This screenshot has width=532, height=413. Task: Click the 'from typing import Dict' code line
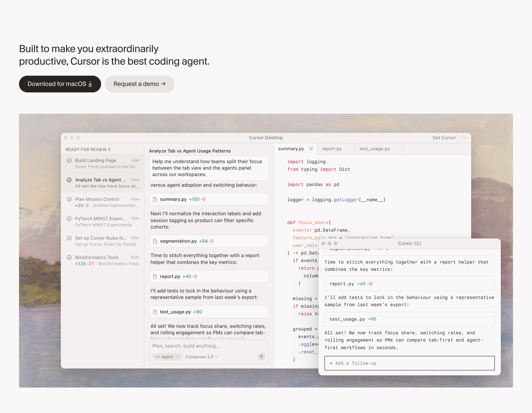[x=319, y=169]
